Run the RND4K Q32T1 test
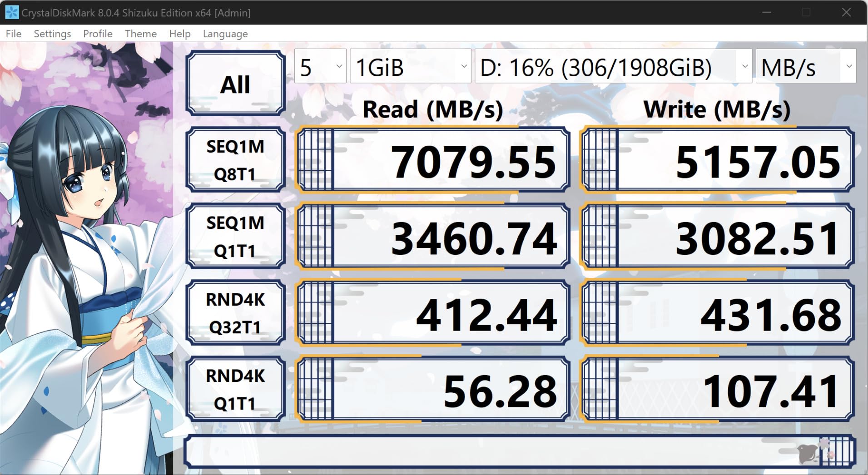 click(x=235, y=312)
